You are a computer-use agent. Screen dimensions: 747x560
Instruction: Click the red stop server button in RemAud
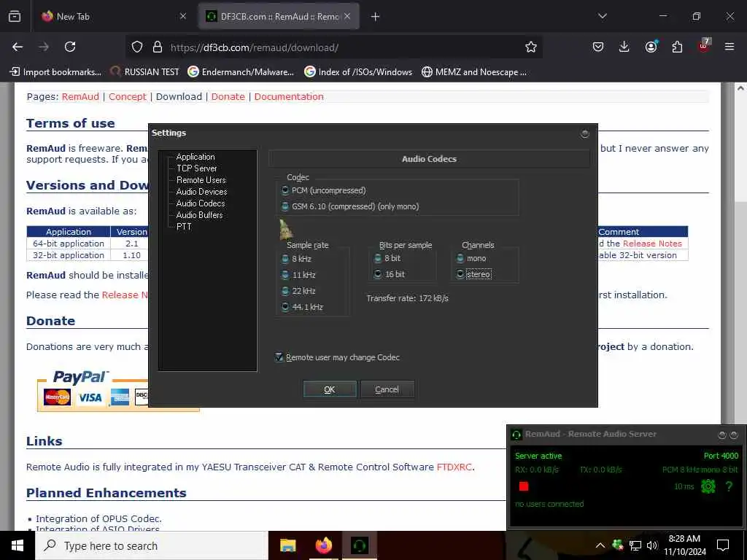524,486
